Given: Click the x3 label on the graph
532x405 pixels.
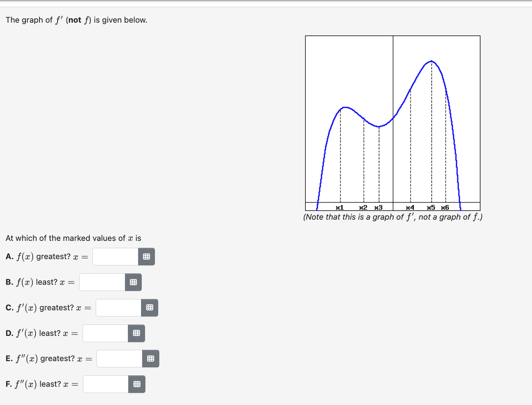Looking at the screenshot, I should [379, 207].
